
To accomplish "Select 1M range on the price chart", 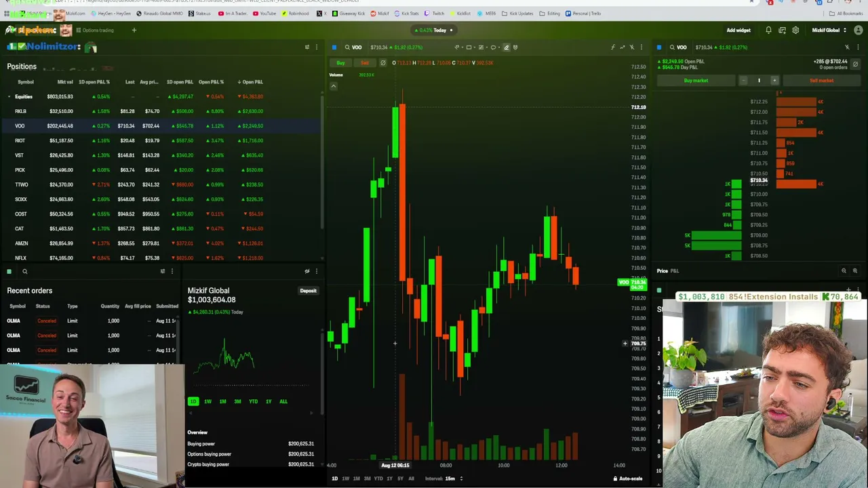I will click(356, 479).
